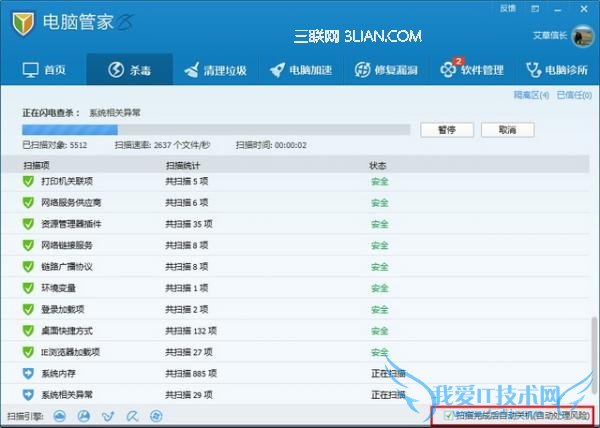Image resolution: width=600 pixels, height=428 pixels.
Task: Click the blue shield next to 系统相关异常
Action: (x=28, y=395)
